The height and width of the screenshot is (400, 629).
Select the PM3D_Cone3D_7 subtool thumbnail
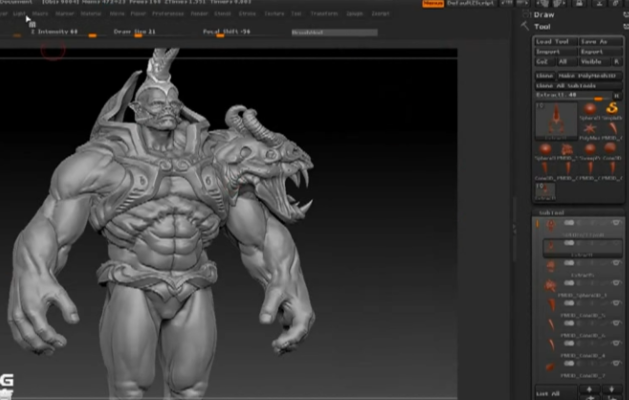[x=550, y=365]
